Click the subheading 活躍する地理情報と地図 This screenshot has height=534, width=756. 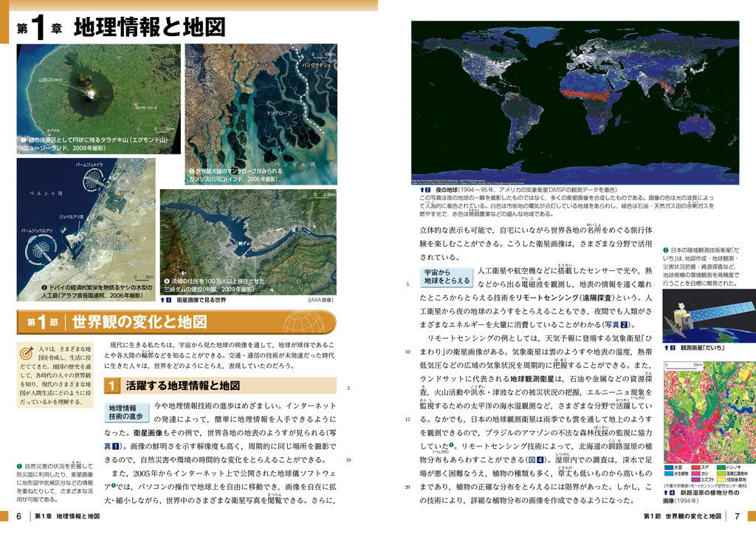pyautogui.click(x=183, y=386)
